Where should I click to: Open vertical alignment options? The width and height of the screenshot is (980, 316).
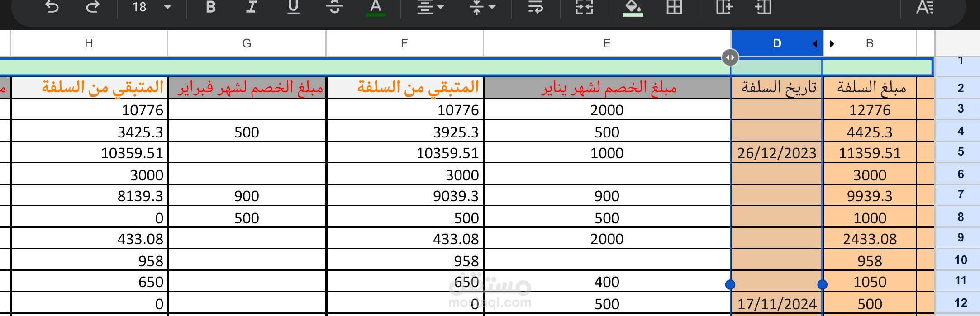coord(482,7)
